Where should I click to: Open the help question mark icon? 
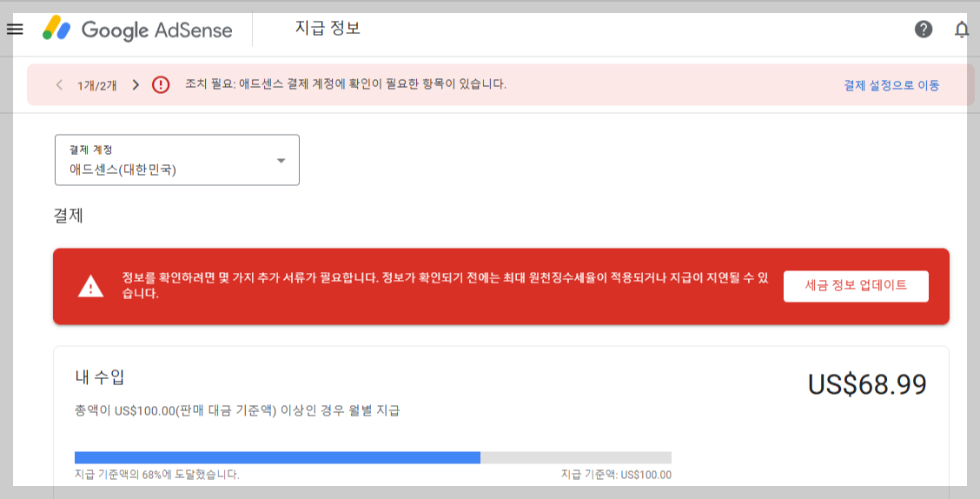pyautogui.click(x=924, y=30)
